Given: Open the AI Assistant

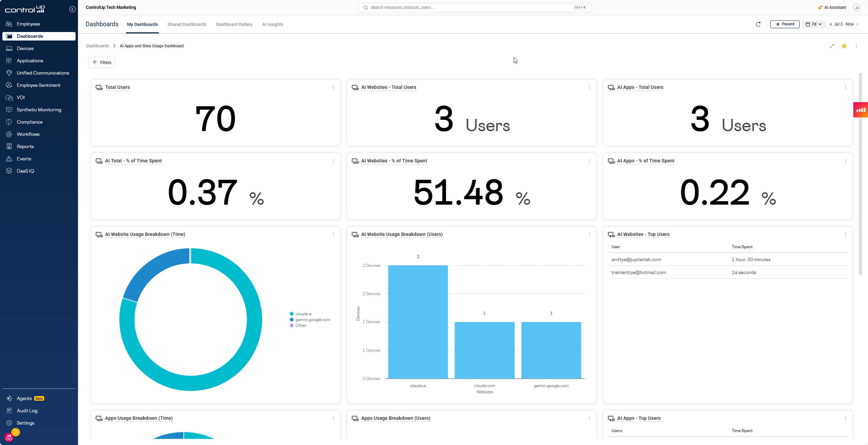Looking at the screenshot, I should tap(832, 7).
